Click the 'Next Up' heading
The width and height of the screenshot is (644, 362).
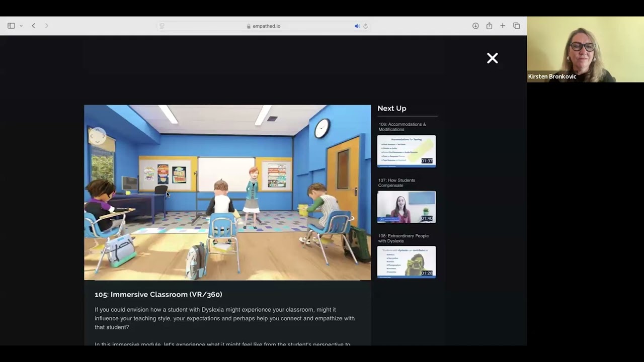(392, 108)
